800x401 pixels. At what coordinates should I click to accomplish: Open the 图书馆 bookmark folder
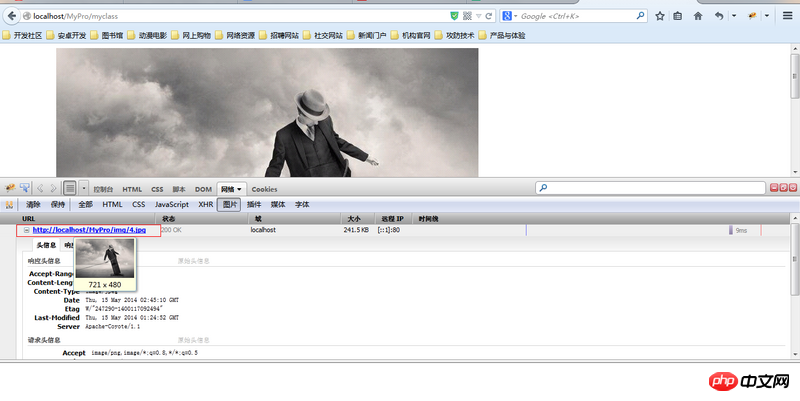click(x=107, y=35)
